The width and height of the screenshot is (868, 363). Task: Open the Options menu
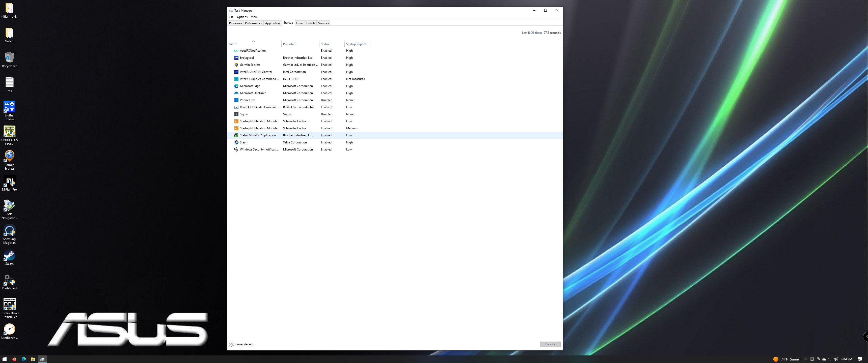(x=242, y=17)
